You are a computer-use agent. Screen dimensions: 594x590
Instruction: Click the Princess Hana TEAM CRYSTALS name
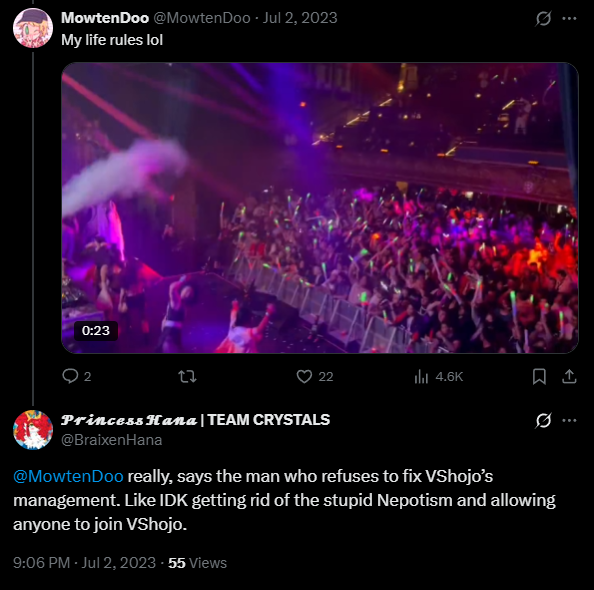(x=195, y=420)
